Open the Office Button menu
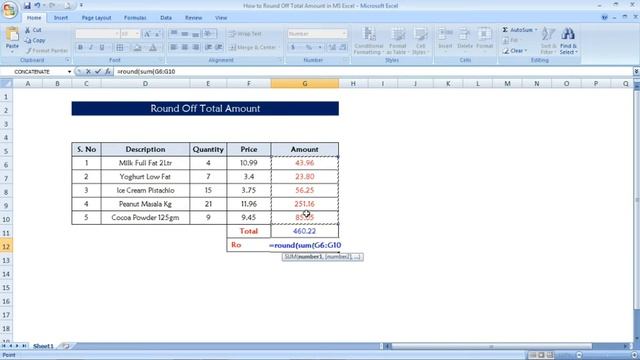 pyautogui.click(x=9, y=10)
